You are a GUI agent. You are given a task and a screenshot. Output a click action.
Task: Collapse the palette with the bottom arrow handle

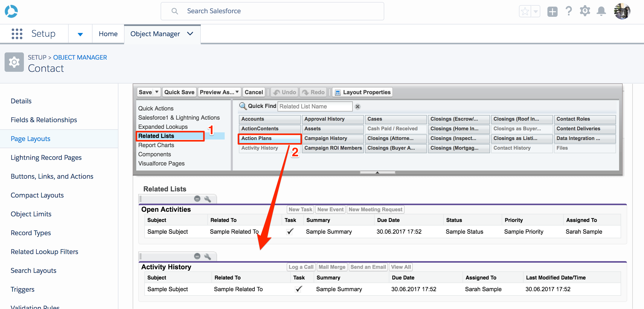pyautogui.click(x=377, y=173)
